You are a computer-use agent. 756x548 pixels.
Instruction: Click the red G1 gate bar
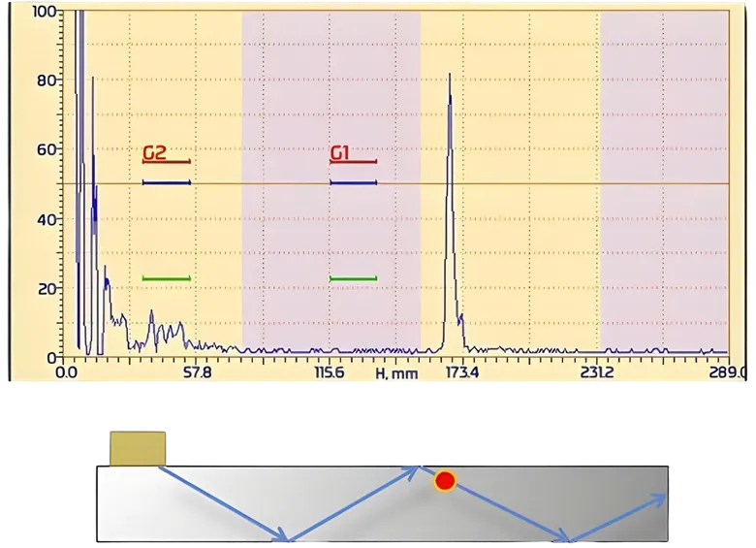354,162
